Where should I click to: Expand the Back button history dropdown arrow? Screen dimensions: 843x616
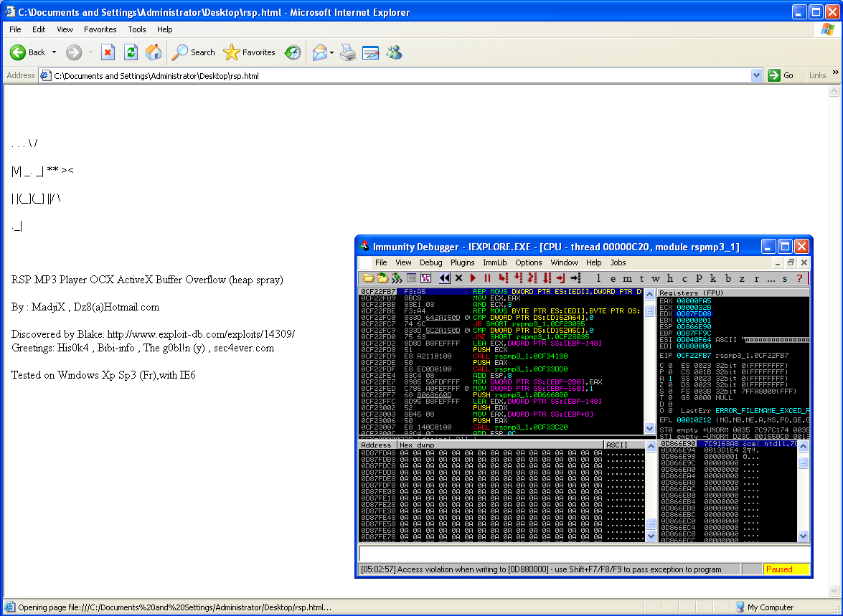(54, 52)
